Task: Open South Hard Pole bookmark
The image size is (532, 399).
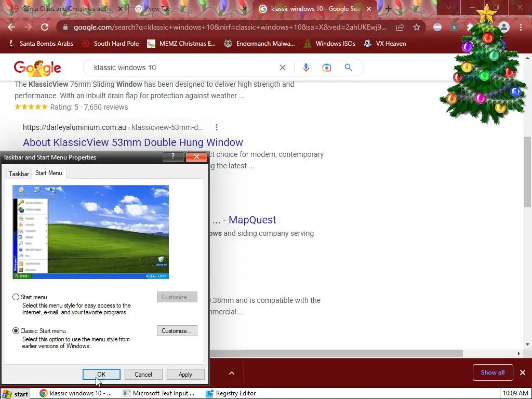Action: click(111, 44)
